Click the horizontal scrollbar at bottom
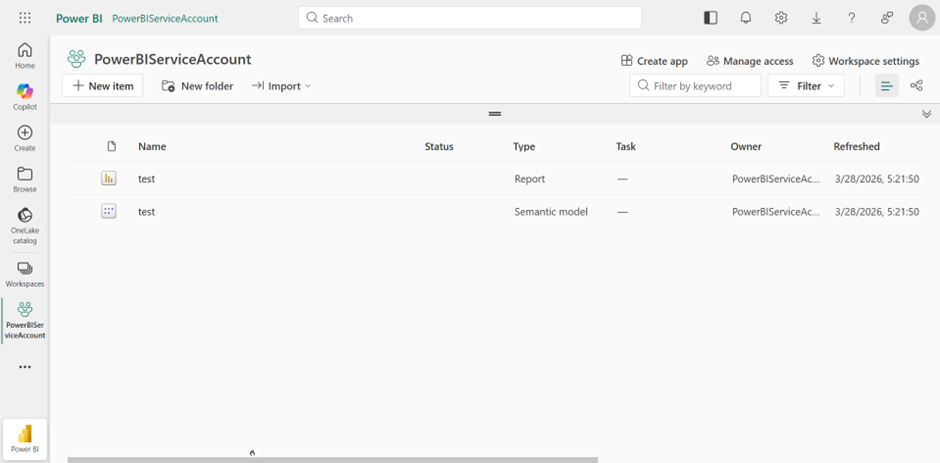Screen dimensions: 940x463 (332, 459)
